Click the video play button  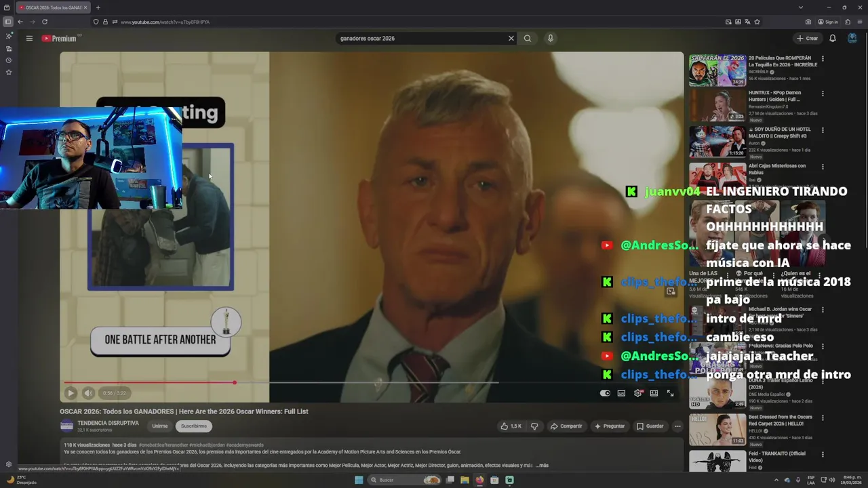[71, 393]
